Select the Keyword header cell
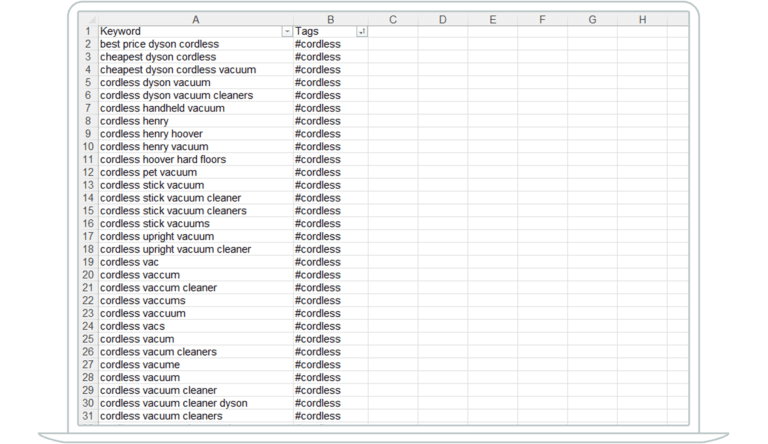Screen dimensions: 768x444 point(195,31)
